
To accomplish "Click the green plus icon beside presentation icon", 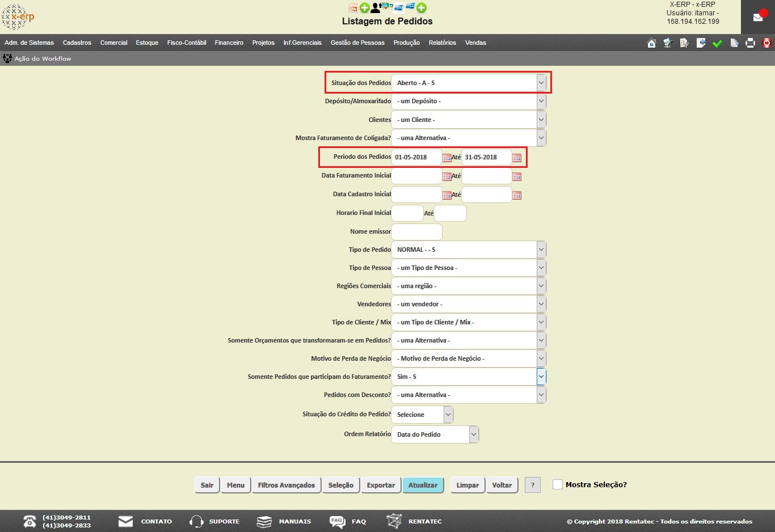I will [364, 8].
